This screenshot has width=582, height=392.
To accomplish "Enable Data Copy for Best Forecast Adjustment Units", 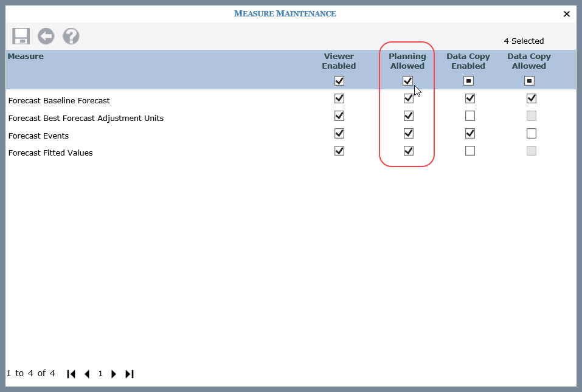I will tap(469, 115).
